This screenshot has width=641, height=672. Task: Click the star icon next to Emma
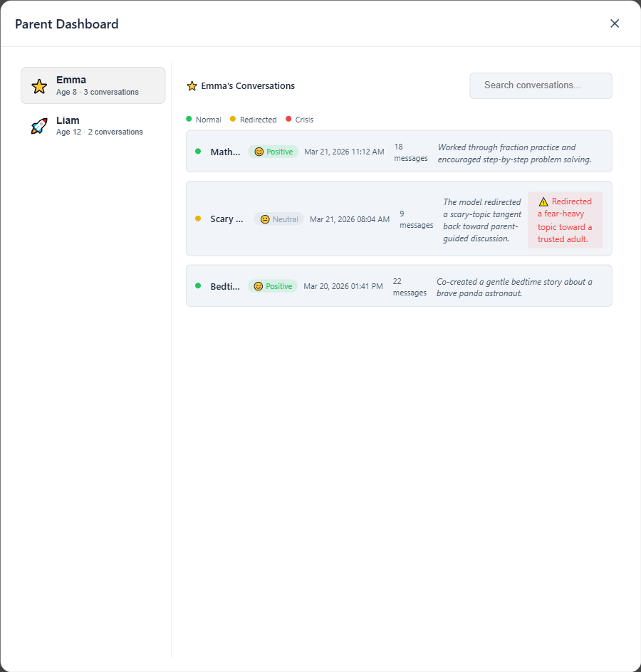point(39,86)
